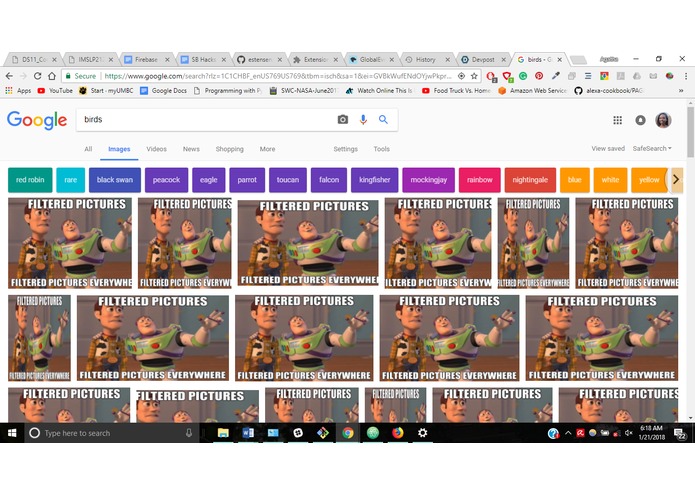Viewport: 695px width, 494px height.
Task: Select the Shopping search category
Action: [x=230, y=149]
